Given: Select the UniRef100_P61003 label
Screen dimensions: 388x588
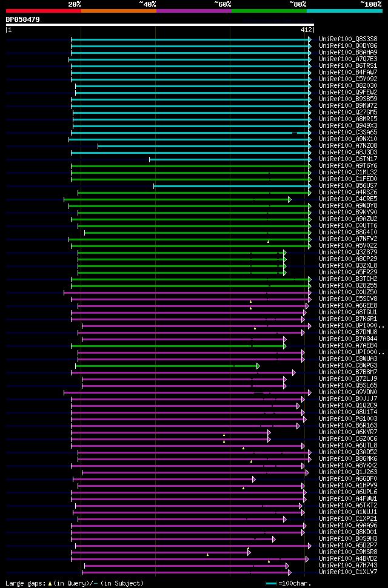Looking at the screenshot, I should click(348, 419).
